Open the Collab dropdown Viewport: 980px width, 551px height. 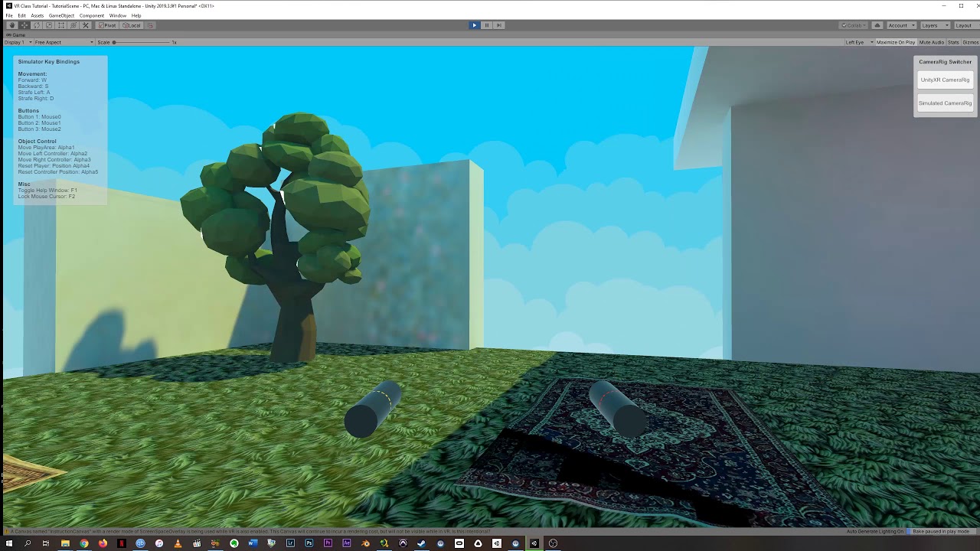(854, 25)
